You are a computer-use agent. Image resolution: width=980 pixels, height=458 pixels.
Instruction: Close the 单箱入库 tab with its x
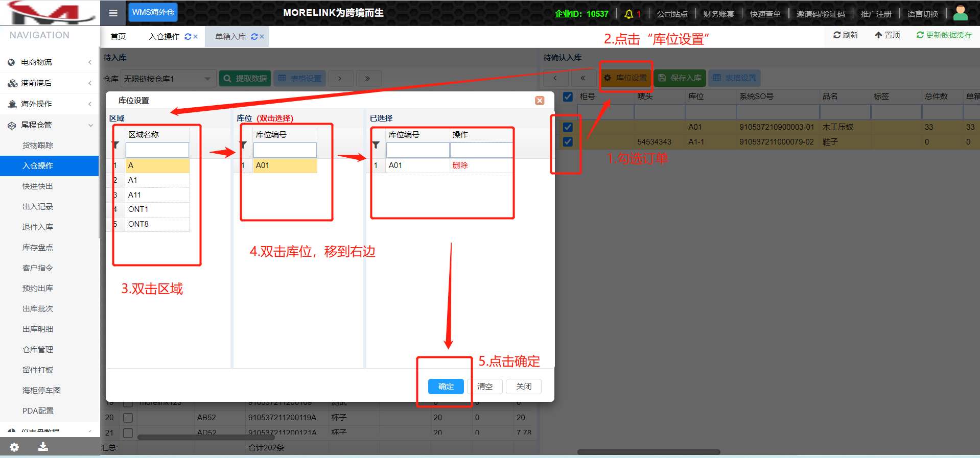262,37
